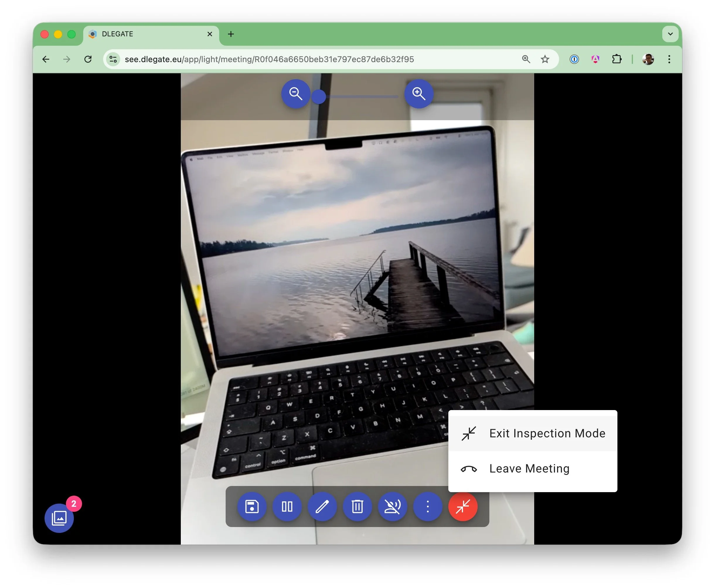
Task: Open the browser extensions puzzle icon
Action: [617, 60]
